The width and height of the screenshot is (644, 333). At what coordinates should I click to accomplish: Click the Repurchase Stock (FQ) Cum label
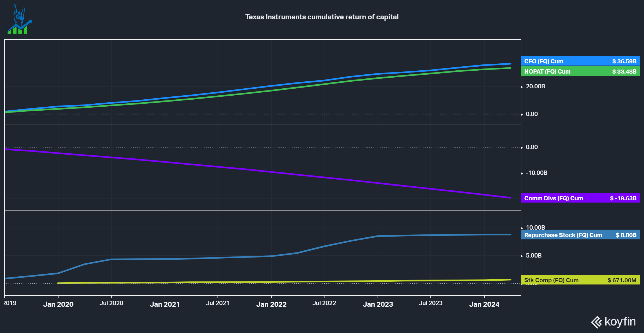[x=563, y=235]
